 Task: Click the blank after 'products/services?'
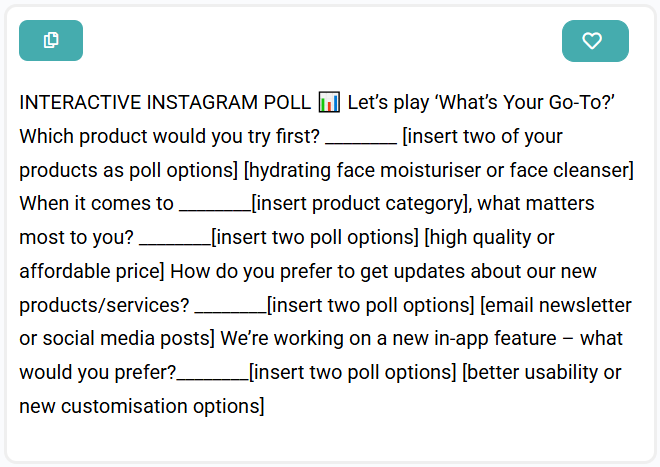(231, 310)
